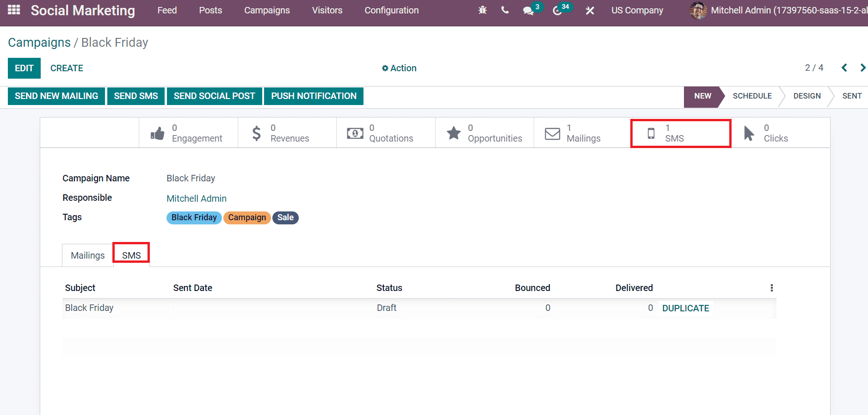Click the Mailings envelope stat button
This screenshot has width=868, height=415.
tap(582, 133)
